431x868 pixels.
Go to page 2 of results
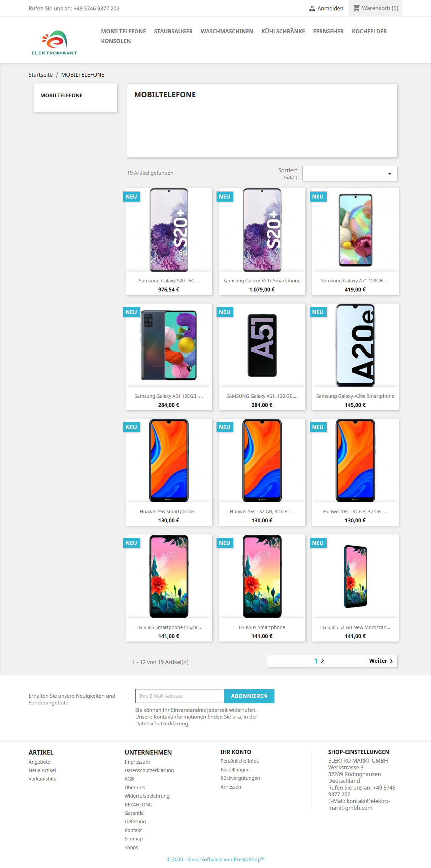click(322, 661)
